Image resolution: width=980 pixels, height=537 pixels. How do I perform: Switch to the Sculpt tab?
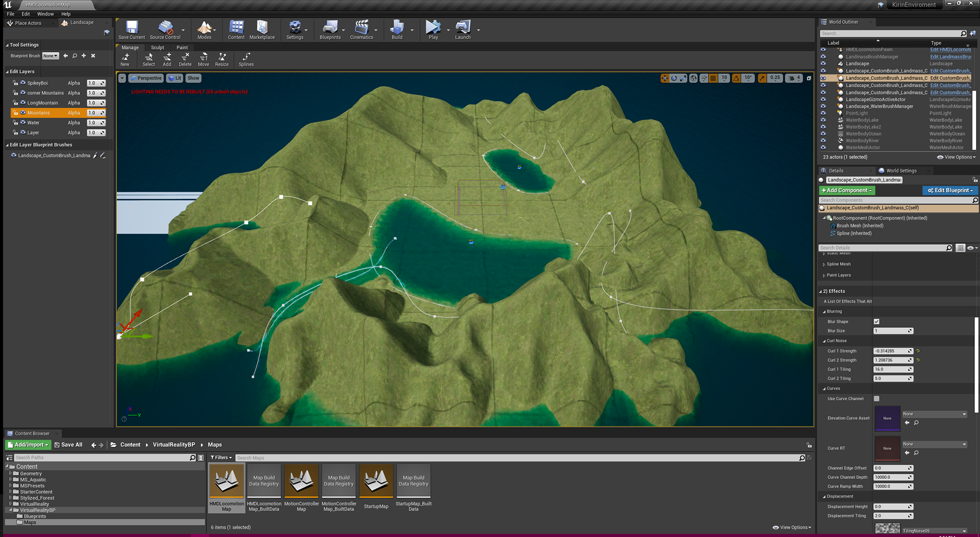(157, 47)
